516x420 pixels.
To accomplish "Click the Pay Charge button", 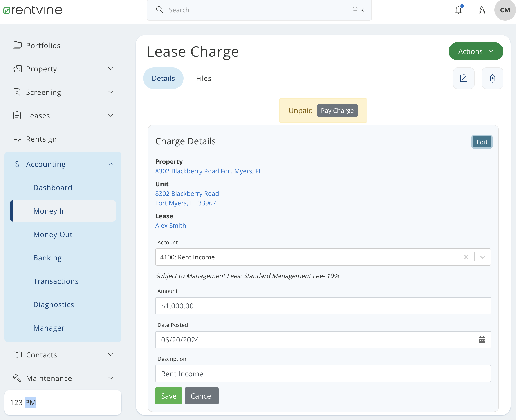I will pos(337,110).
